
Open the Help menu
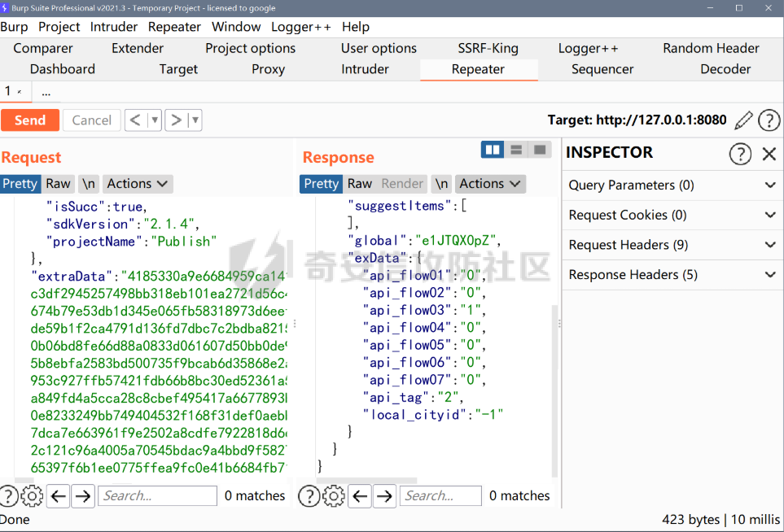point(356,27)
